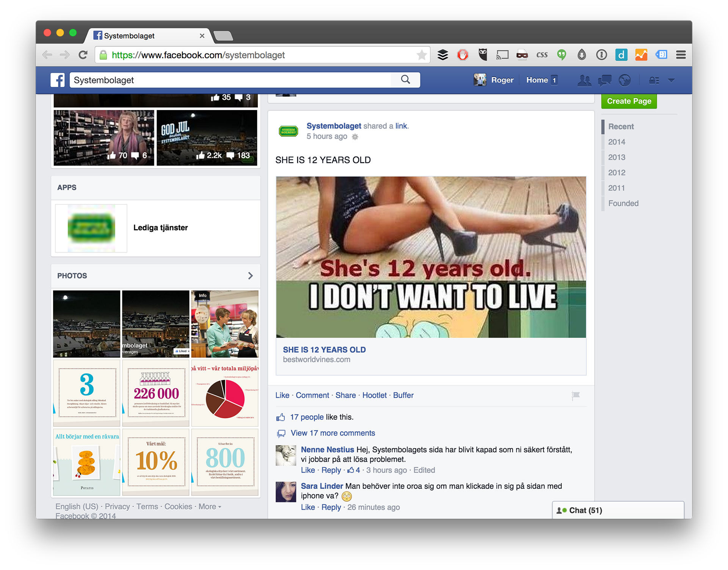Click 'Buffer' link under the post
728x570 pixels.
pyautogui.click(x=403, y=396)
